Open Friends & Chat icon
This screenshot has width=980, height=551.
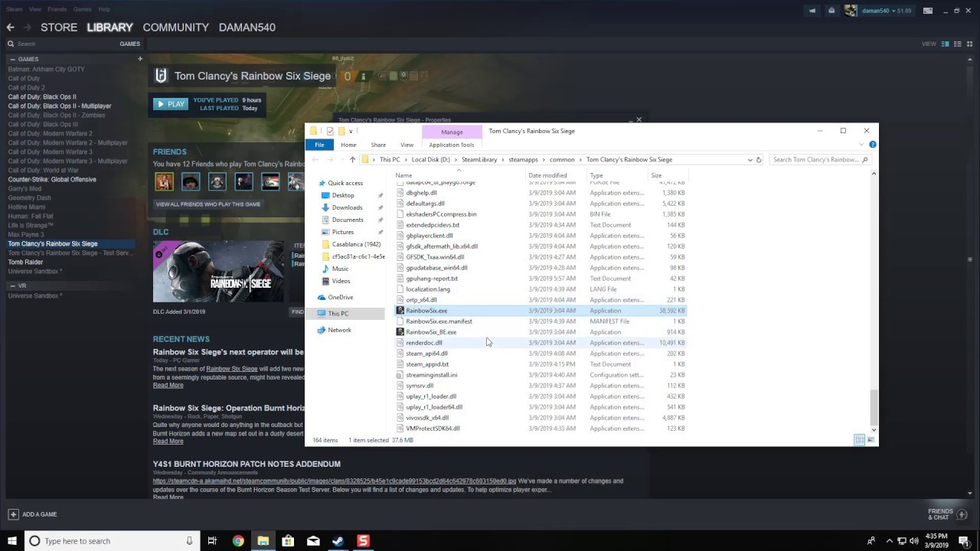coord(962,514)
